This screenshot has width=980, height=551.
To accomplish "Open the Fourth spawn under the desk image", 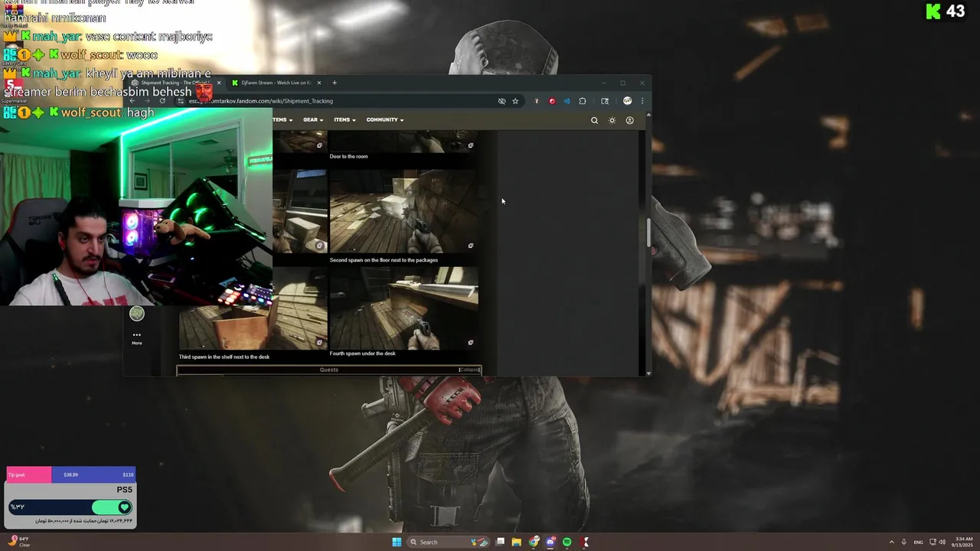I will [x=403, y=308].
